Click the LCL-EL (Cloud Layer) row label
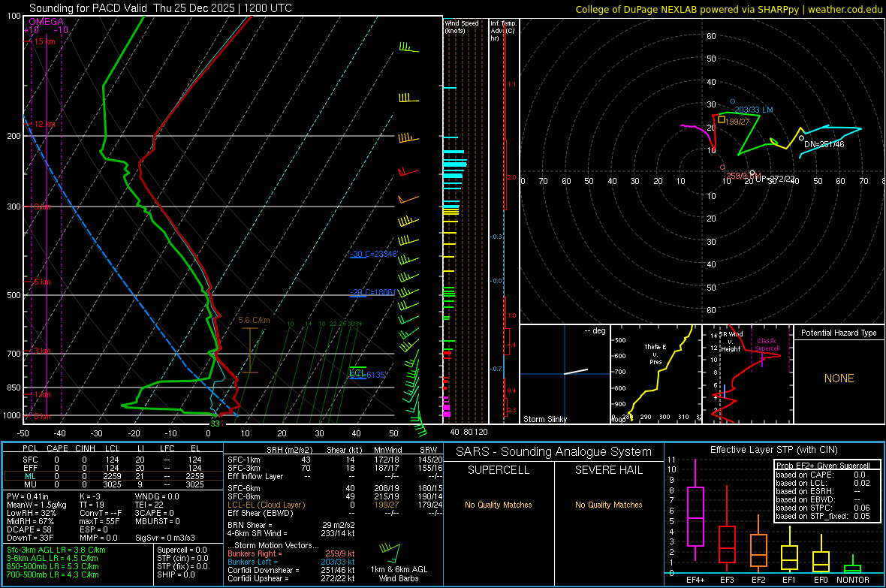The image size is (886, 588). [266, 505]
